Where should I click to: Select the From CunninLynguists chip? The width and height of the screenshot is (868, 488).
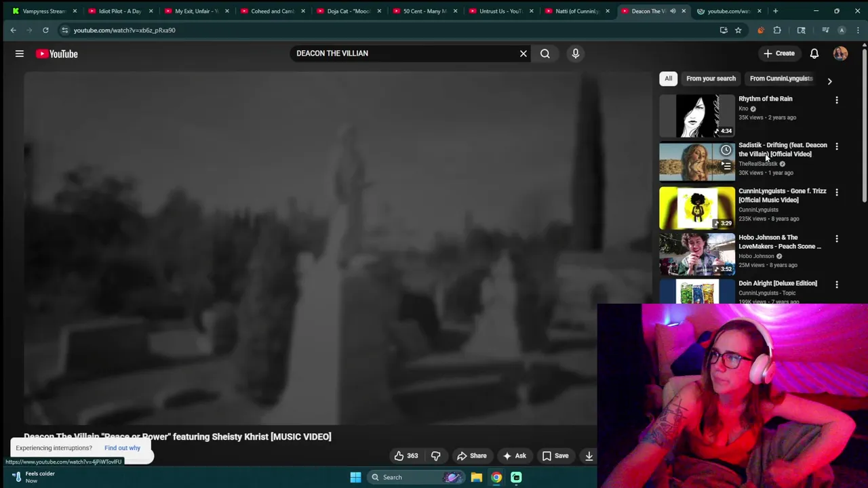click(x=781, y=79)
